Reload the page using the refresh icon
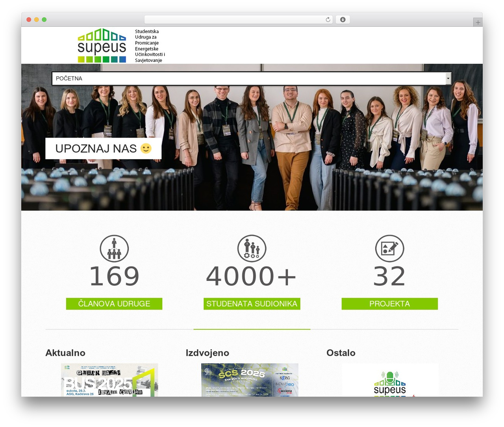Image resolution: width=504 pixels, height=427 pixels. (x=328, y=20)
